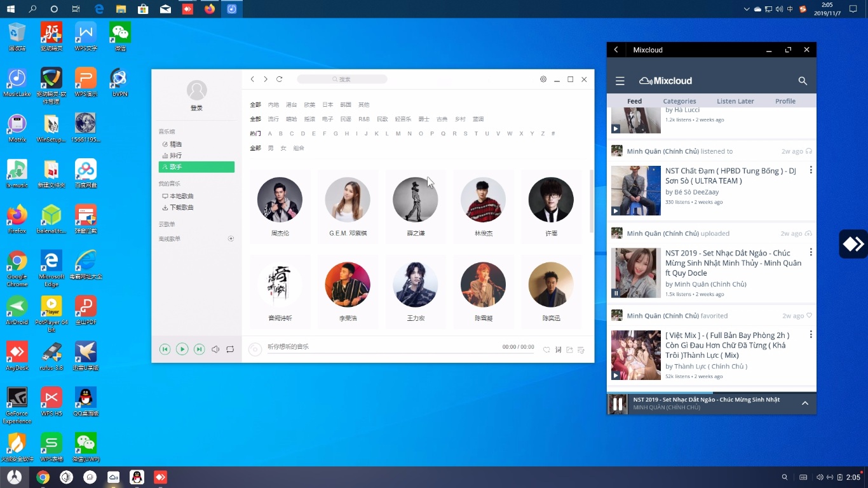The image size is (868, 488).
Task: Open the playlist queue icon
Action: pyautogui.click(x=581, y=349)
